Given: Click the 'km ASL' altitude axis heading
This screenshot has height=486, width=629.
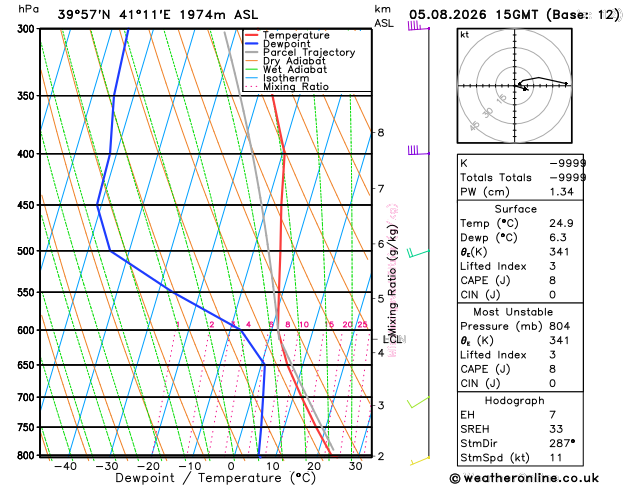Looking at the screenshot, I should click(384, 16).
